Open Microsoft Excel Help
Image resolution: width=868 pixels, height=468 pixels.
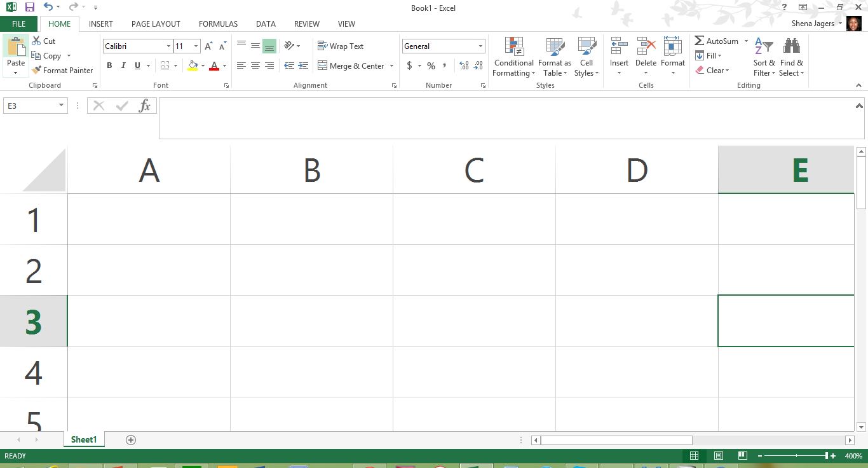pos(785,8)
